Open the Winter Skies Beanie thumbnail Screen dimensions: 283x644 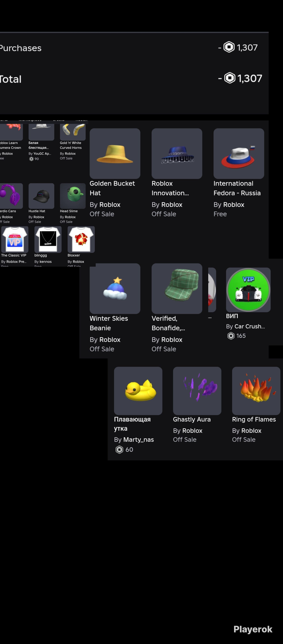click(115, 289)
